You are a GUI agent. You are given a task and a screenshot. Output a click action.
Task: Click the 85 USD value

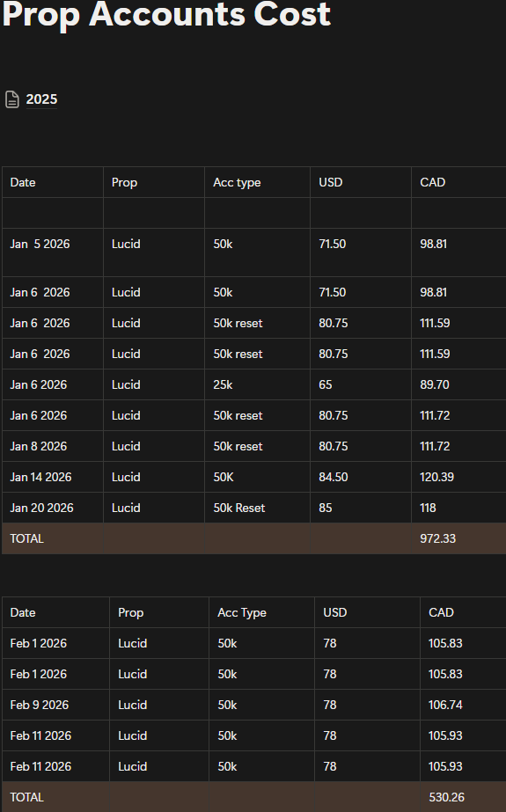click(x=326, y=508)
